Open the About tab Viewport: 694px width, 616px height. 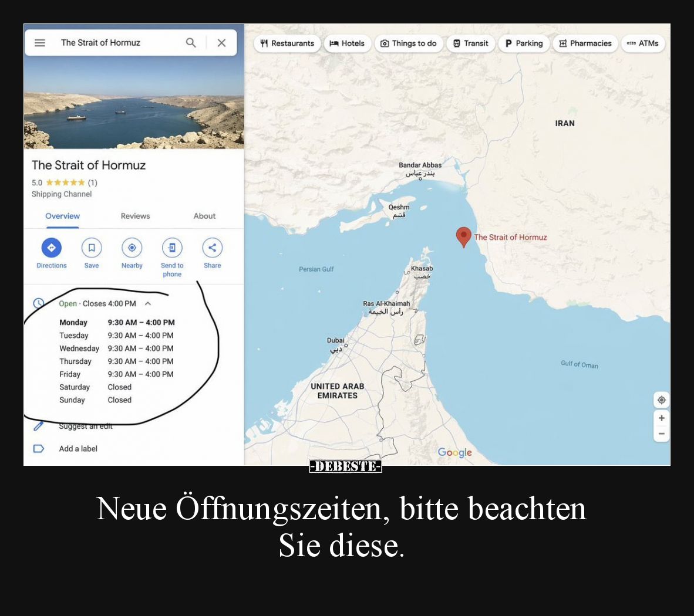(204, 216)
